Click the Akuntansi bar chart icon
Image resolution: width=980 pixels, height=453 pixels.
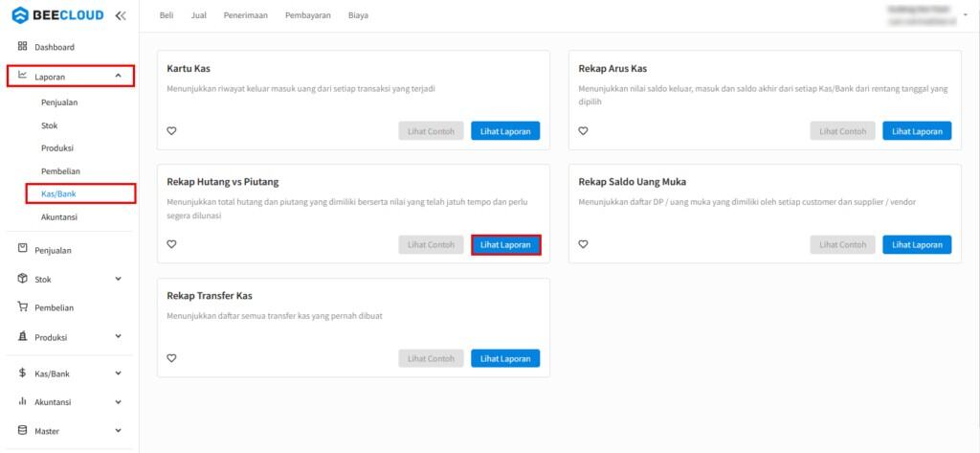click(x=23, y=401)
